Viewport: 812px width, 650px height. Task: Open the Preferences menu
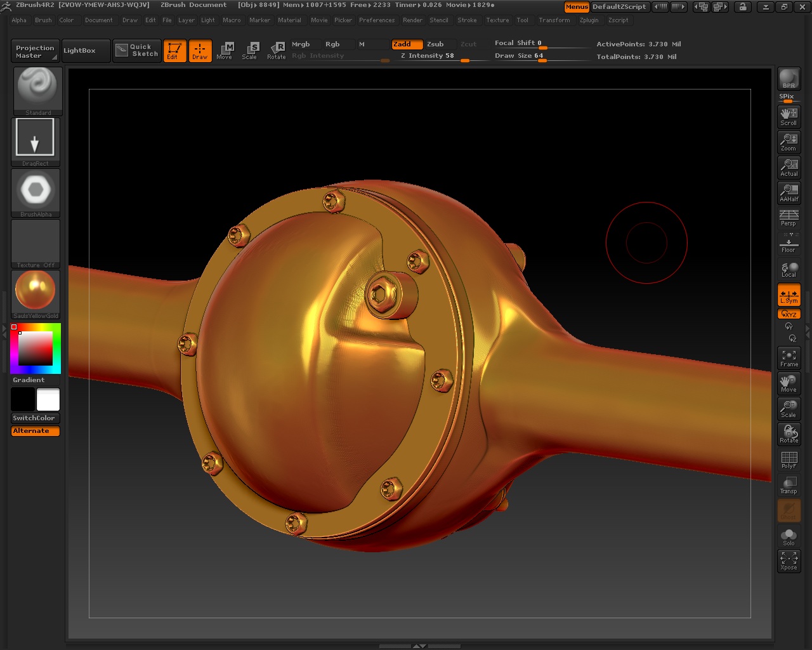pyautogui.click(x=377, y=20)
